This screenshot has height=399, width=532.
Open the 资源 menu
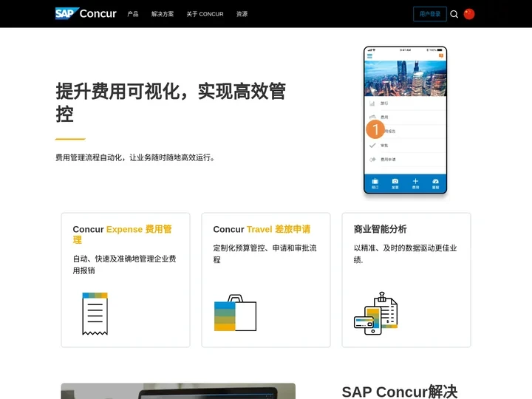click(242, 14)
